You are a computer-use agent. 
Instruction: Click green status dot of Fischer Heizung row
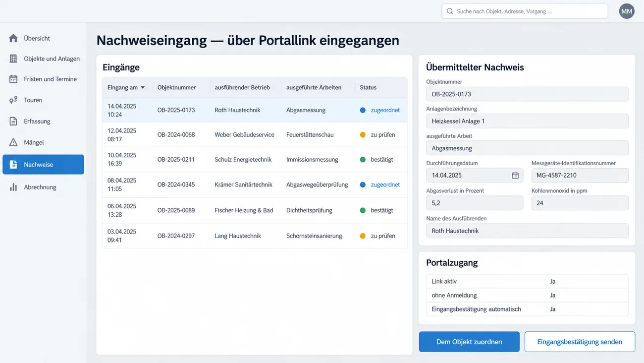coord(363,210)
